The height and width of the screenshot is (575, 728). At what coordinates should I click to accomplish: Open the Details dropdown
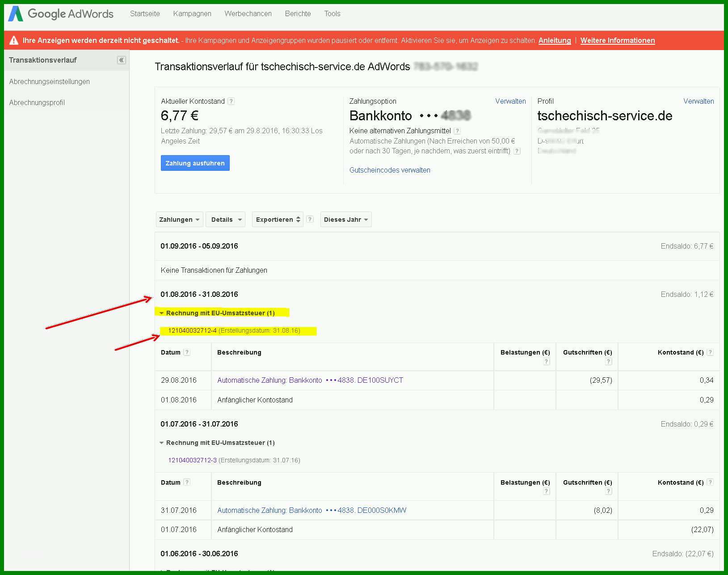coord(226,220)
